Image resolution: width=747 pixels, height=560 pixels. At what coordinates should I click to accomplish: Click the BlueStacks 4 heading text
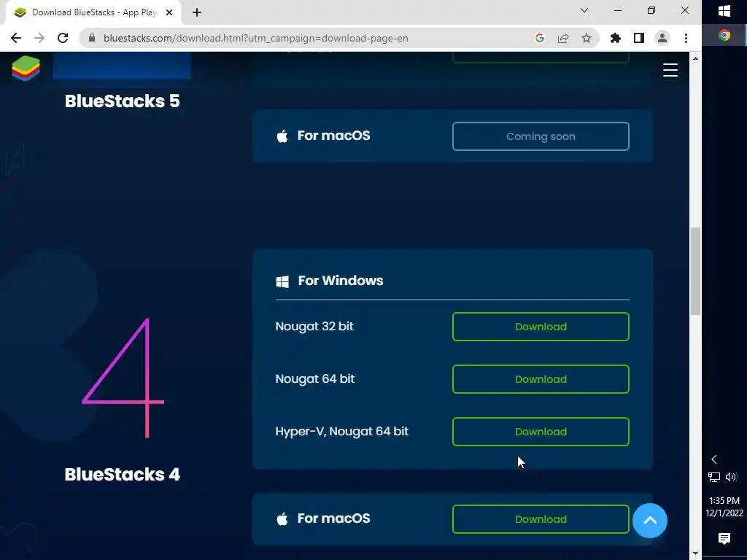click(123, 474)
